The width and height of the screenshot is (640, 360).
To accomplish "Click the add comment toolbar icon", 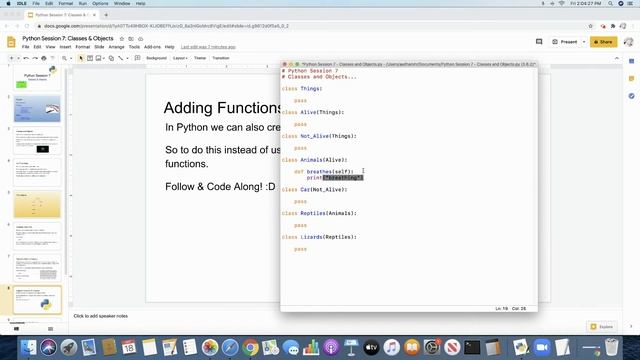I will click(x=138, y=58).
